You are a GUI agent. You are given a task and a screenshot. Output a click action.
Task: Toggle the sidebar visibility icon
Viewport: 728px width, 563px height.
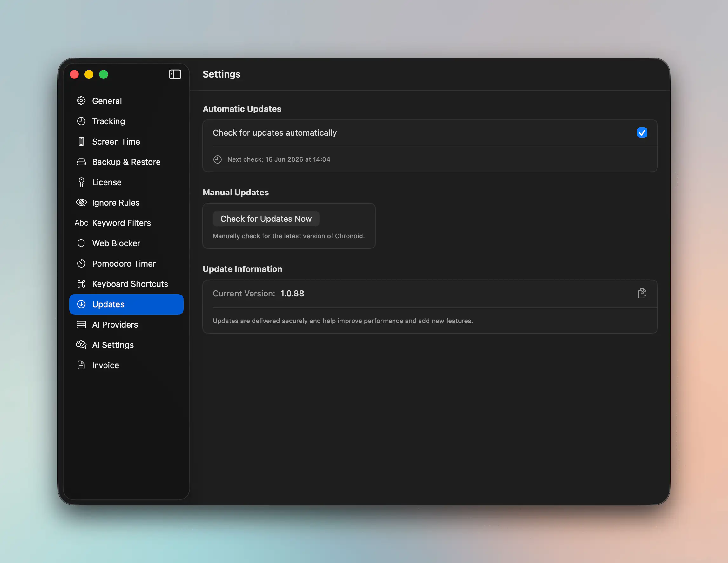(x=175, y=74)
